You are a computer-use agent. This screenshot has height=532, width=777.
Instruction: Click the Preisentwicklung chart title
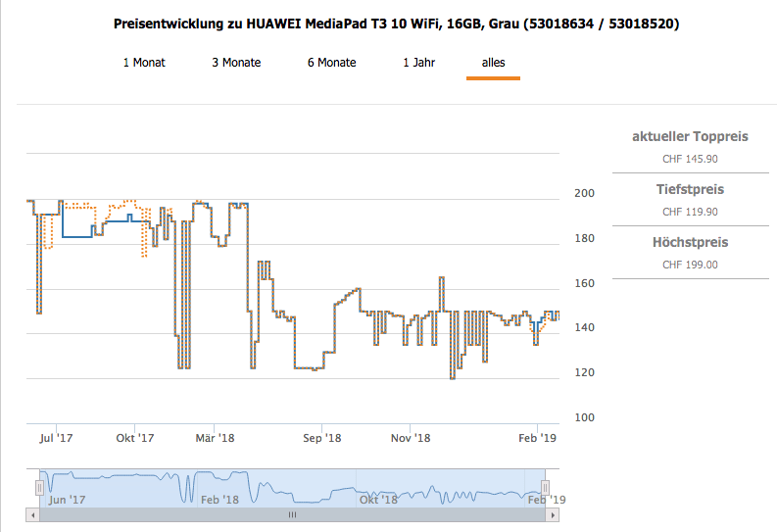pyautogui.click(x=396, y=24)
